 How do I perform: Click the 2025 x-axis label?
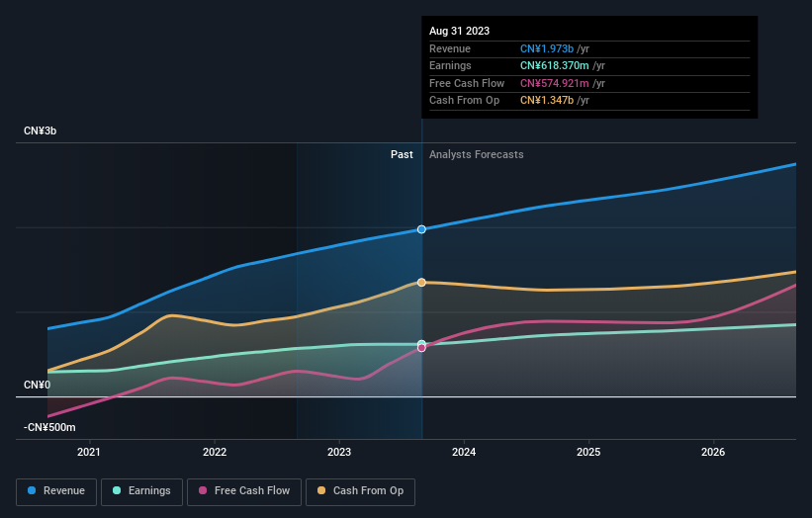[588, 453]
